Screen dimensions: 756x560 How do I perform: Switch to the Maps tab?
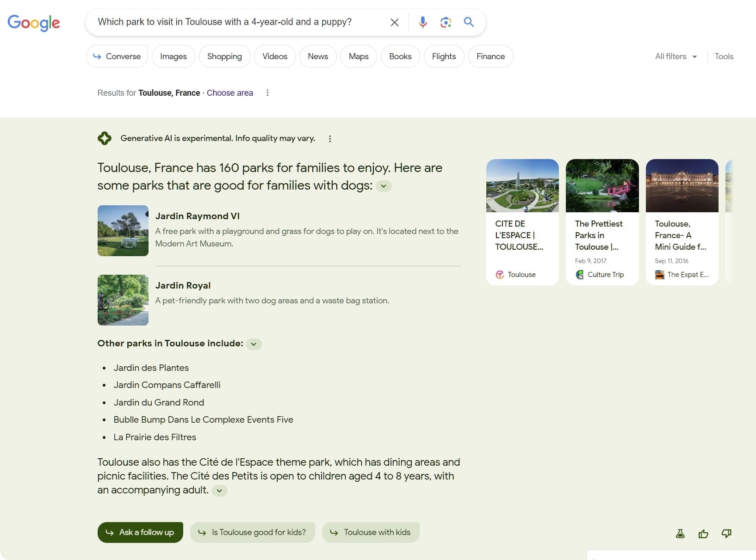coord(359,56)
